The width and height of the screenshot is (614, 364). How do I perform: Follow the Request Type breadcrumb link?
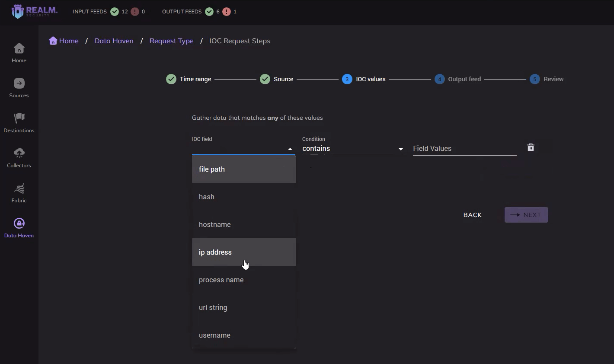[x=171, y=41]
